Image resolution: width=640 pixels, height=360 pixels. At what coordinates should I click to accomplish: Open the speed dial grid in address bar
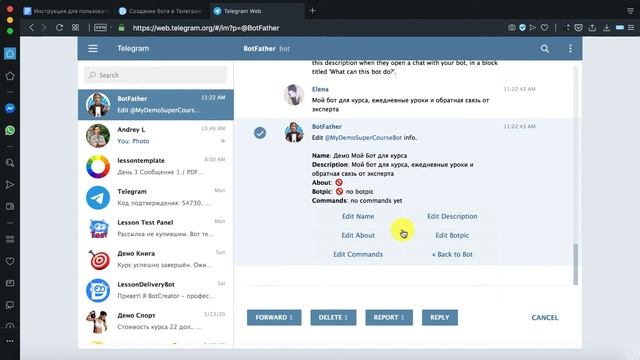[76, 28]
